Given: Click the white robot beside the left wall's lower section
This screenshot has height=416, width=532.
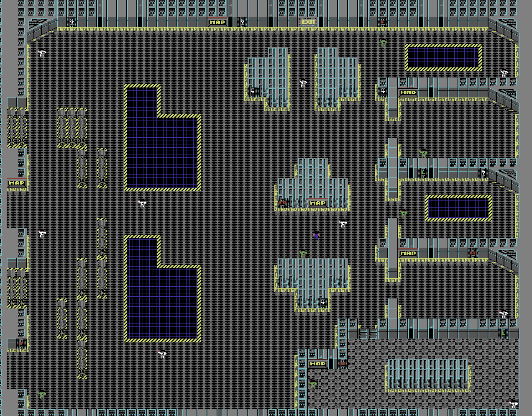Looking at the screenshot, I should click(42, 234).
